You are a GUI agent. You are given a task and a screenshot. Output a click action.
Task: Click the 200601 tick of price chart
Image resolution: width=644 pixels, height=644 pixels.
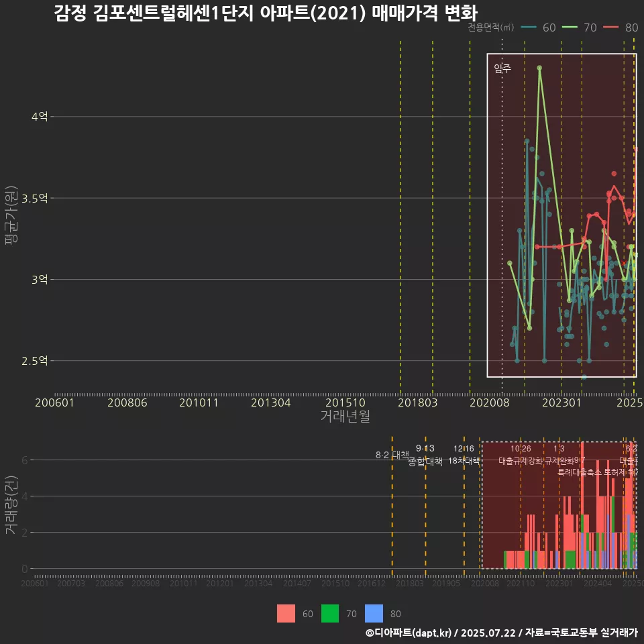point(54,402)
